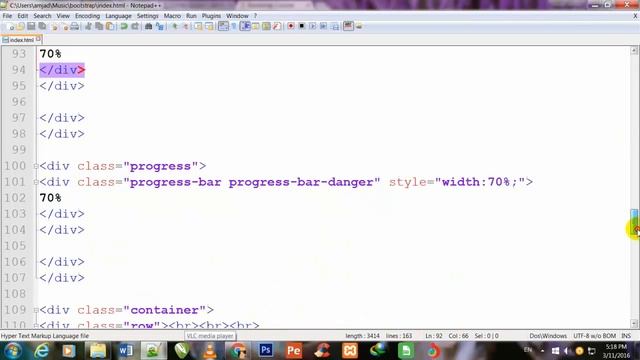Click the Zoom In toolbar icon

click(x=175, y=27)
